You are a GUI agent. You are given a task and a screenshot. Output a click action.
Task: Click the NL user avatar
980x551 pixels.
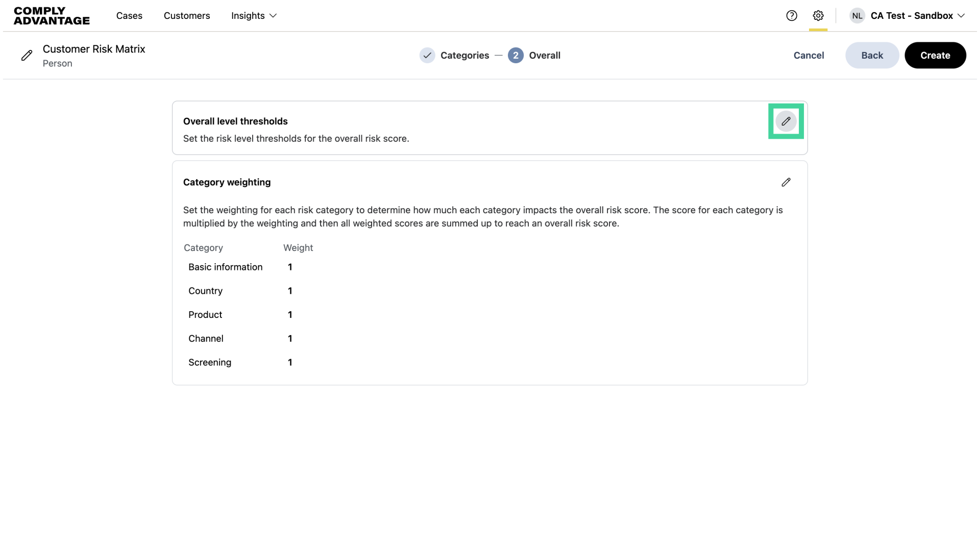(857, 16)
